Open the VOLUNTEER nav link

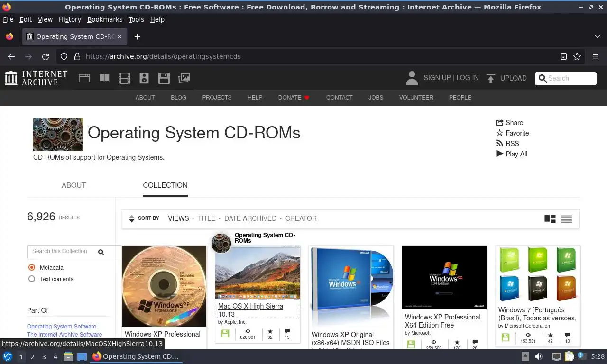pyautogui.click(x=416, y=98)
